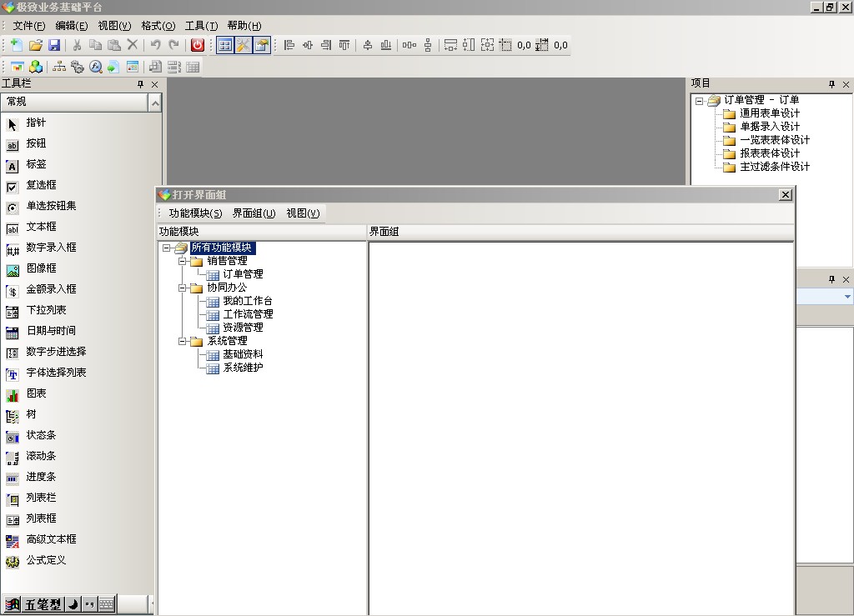
Task: Click the Cut scissors icon
Action: point(77,45)
